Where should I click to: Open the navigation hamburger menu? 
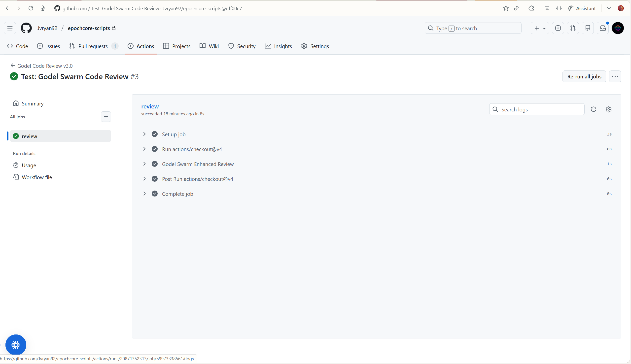click(10, 28)
